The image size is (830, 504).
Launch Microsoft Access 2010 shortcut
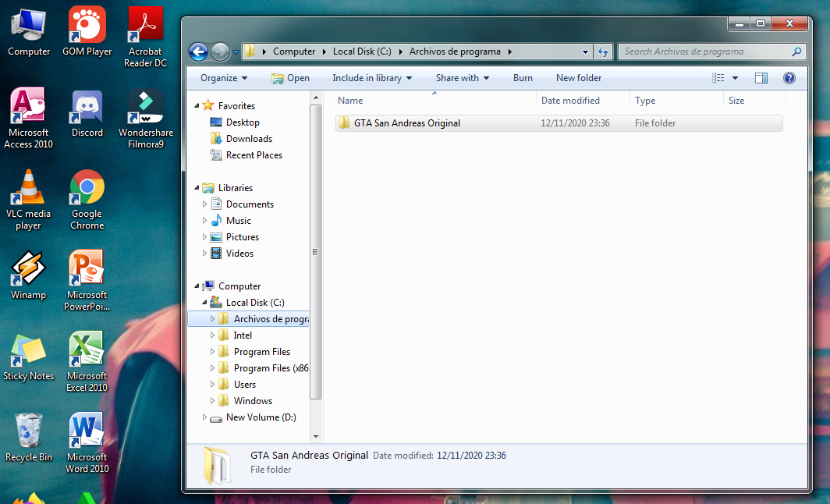point(29,118)
